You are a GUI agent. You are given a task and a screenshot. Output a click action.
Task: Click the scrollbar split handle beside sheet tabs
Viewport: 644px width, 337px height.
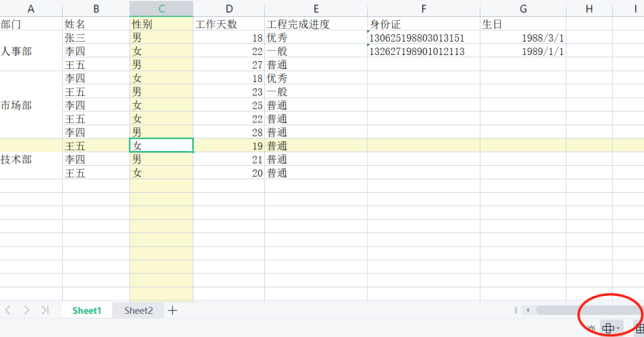515,311
